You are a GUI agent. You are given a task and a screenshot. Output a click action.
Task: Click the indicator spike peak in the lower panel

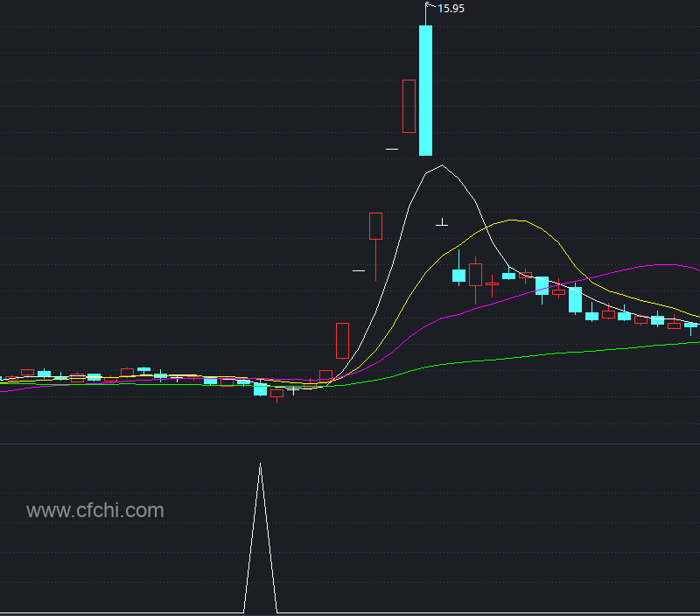(x=260, y=465)
